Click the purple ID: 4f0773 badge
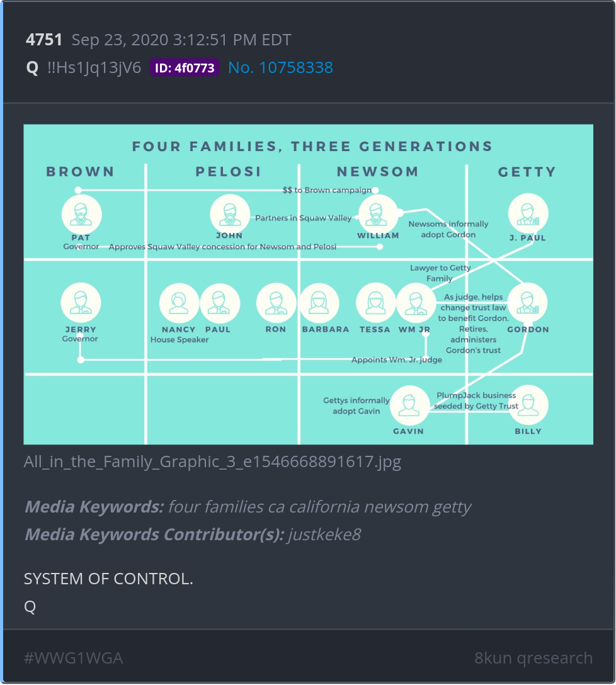The image size is (616, 685). (184, 68)
